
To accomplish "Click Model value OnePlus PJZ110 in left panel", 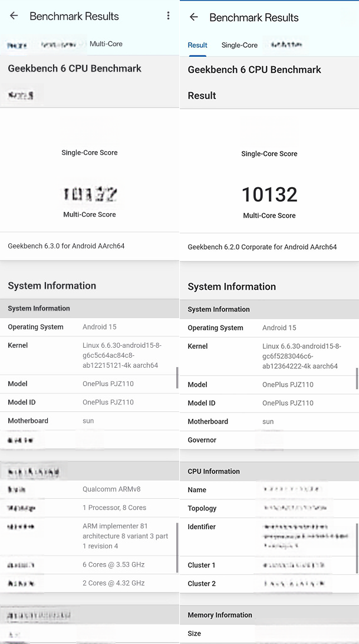I will pos(108,384).
